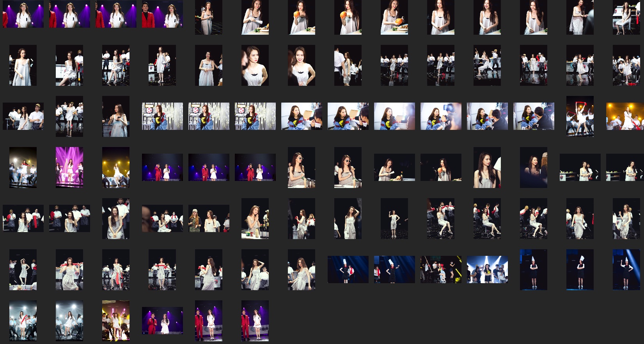This screenshot has width=644, height=344.
Task: Select photo of chef pointing upward on blue stage
Action: tap(626, 270)
